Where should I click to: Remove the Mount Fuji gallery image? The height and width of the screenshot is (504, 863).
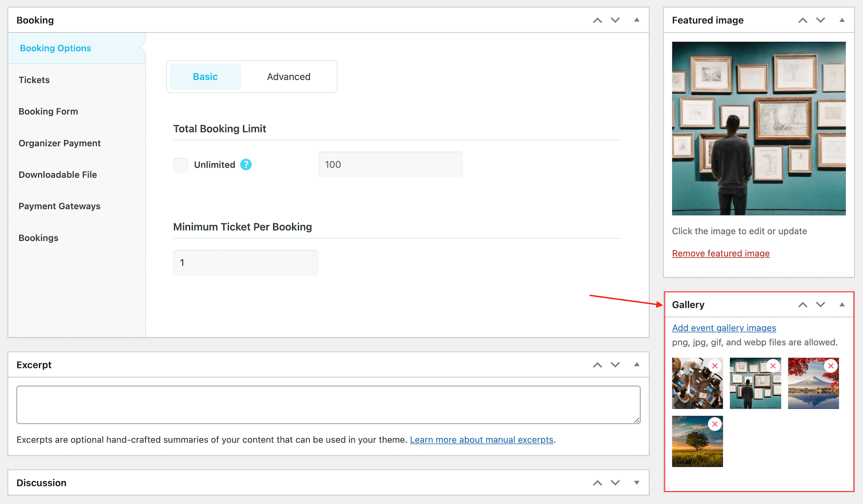831,366
